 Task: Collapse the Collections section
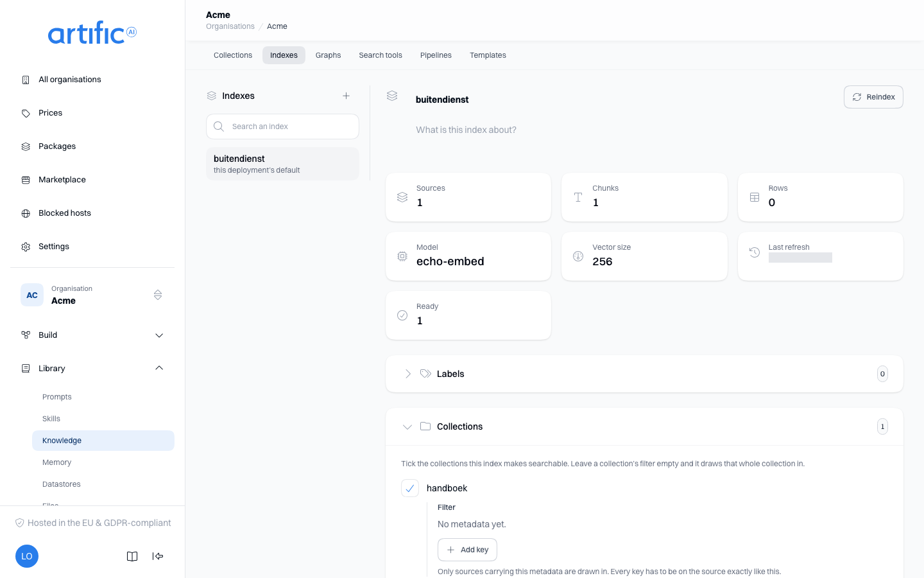[407, 426]
